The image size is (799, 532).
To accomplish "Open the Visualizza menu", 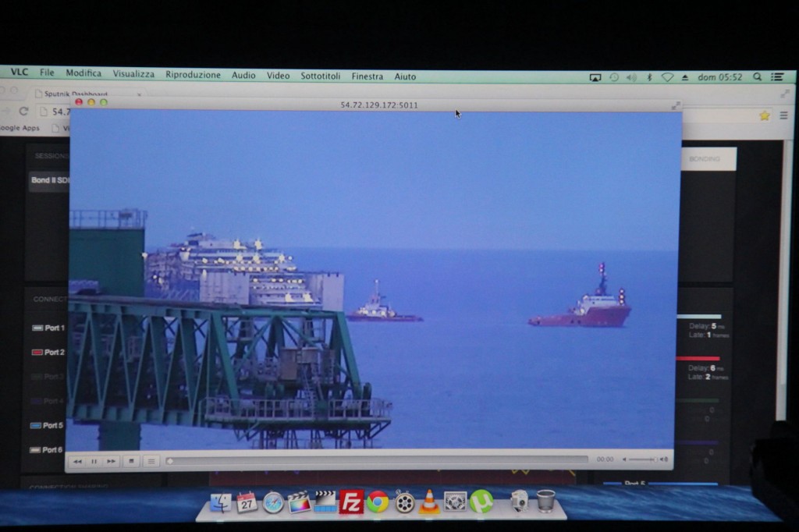I will [x=133, y=74].
